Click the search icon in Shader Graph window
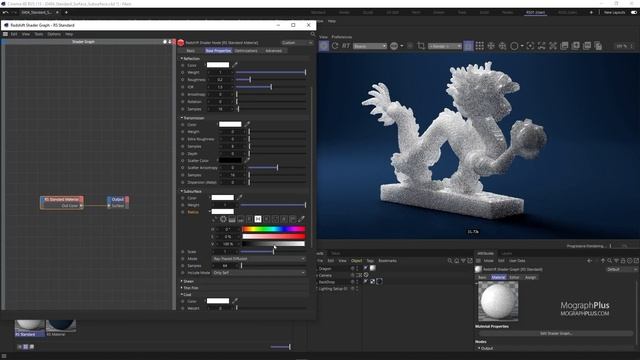This screenshot has width=640, height=360. pyautogui.click(x=313, y=34)
